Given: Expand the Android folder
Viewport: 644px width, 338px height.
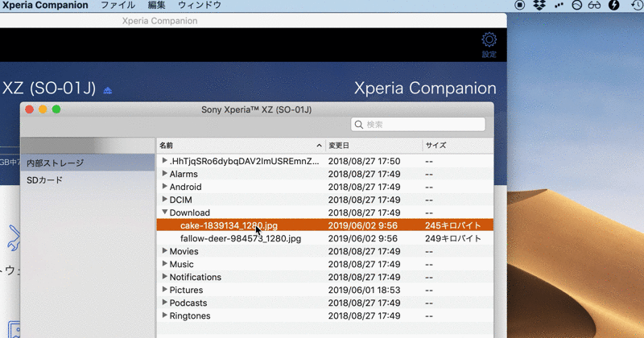Looking at the screenshot, I should tap(164, 187).
